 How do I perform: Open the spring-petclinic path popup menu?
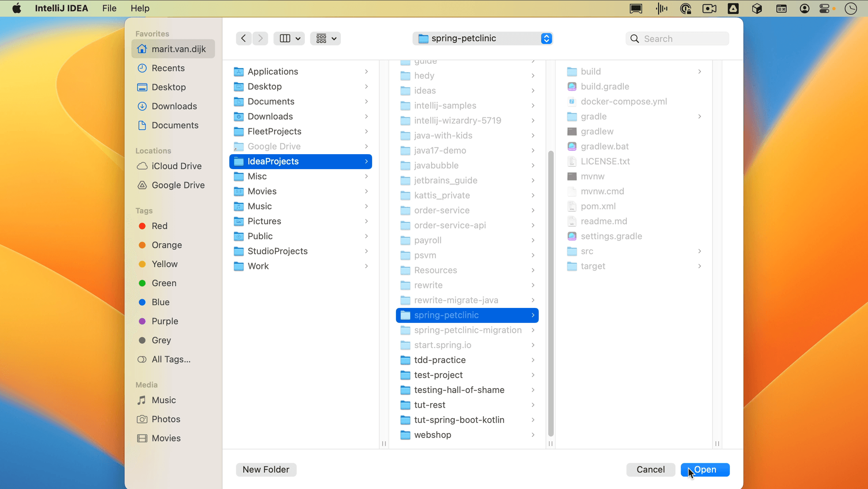[482, 39]
